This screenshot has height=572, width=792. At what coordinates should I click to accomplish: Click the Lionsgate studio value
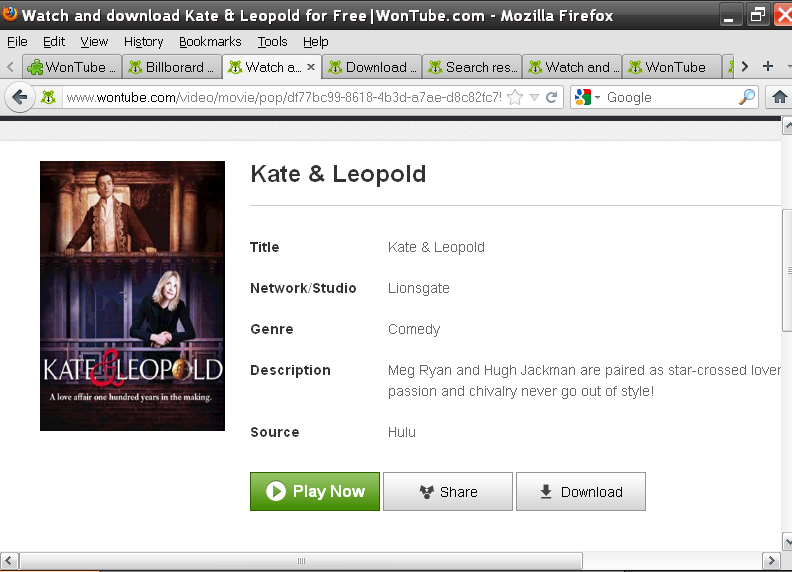(x=419, y=288)
